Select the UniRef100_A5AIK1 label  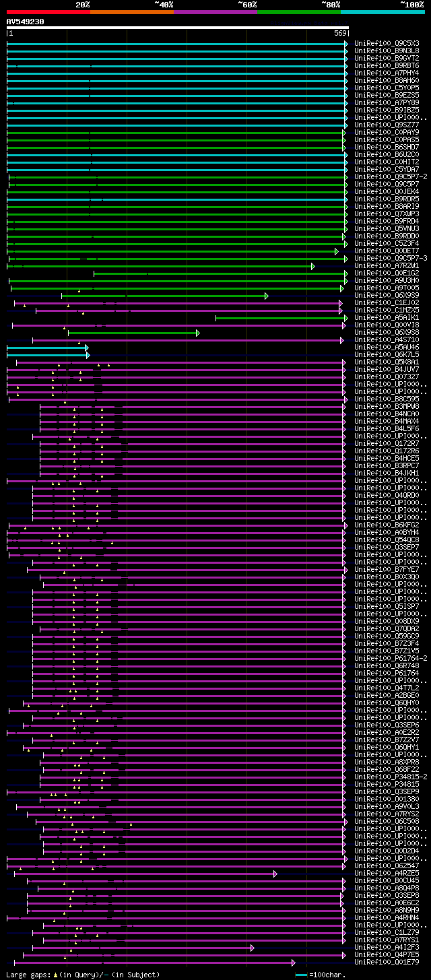(387, 317)
